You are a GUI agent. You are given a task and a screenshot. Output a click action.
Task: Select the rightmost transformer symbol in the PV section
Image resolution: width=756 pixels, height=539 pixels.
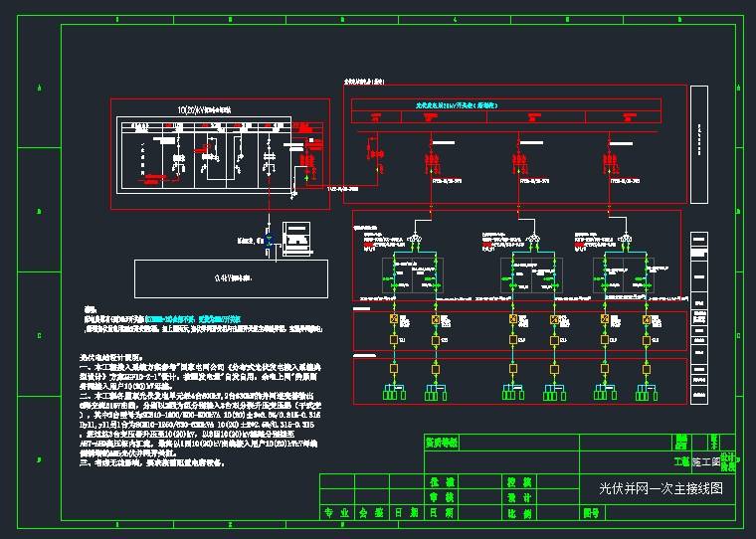[624, 238]
